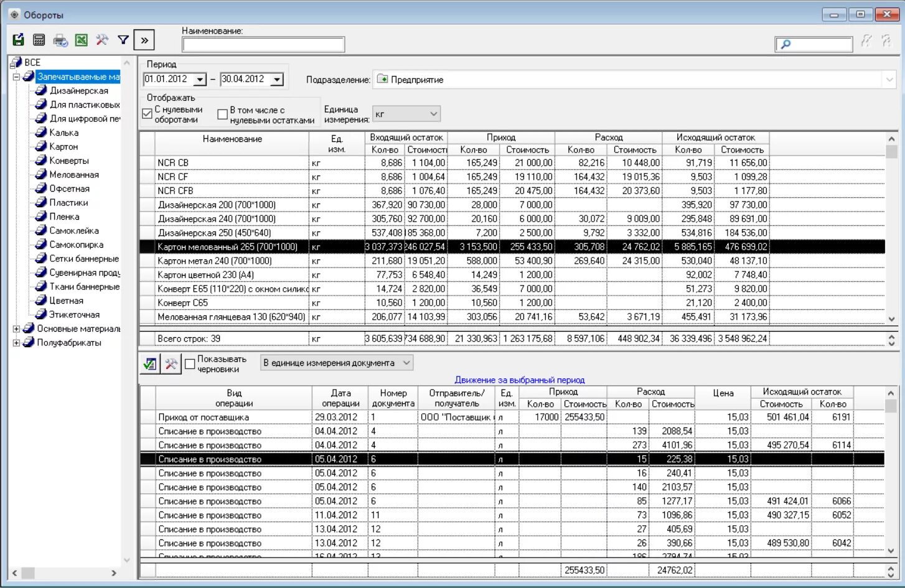The height and width of the screenshot is (588, 905).
Task: Toggle С нулевыми оборотами checkbox
Action: pos(147,114)
